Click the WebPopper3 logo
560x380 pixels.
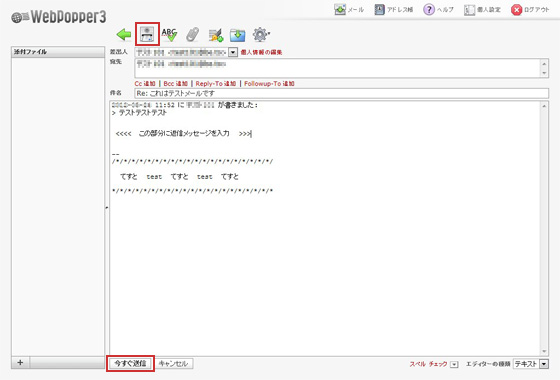coord(59,17)
